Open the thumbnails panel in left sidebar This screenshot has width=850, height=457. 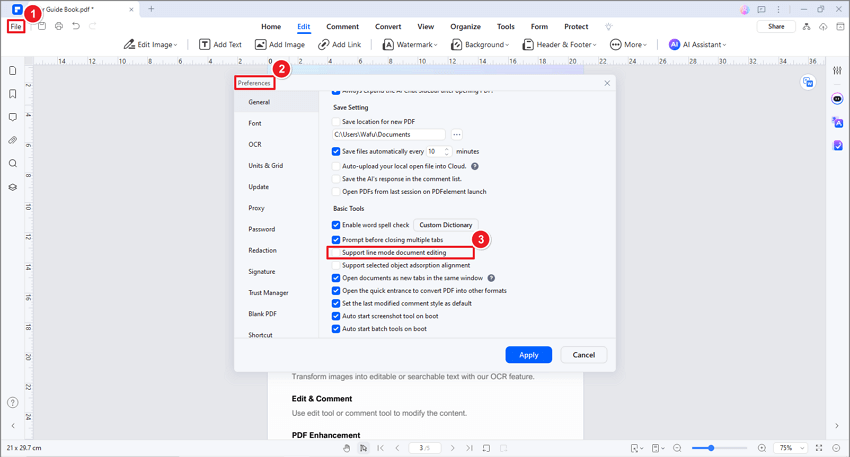tap(12, 71)
